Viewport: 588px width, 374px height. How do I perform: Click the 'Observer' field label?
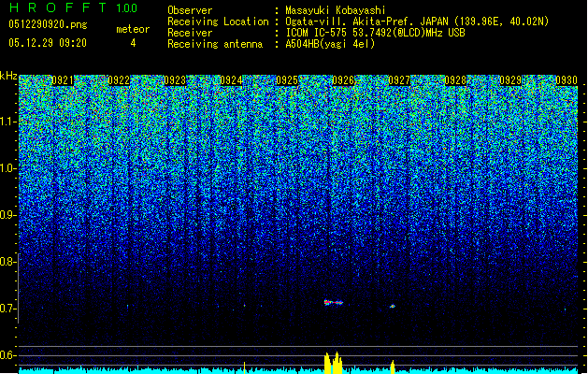click(x=190, y=10)
